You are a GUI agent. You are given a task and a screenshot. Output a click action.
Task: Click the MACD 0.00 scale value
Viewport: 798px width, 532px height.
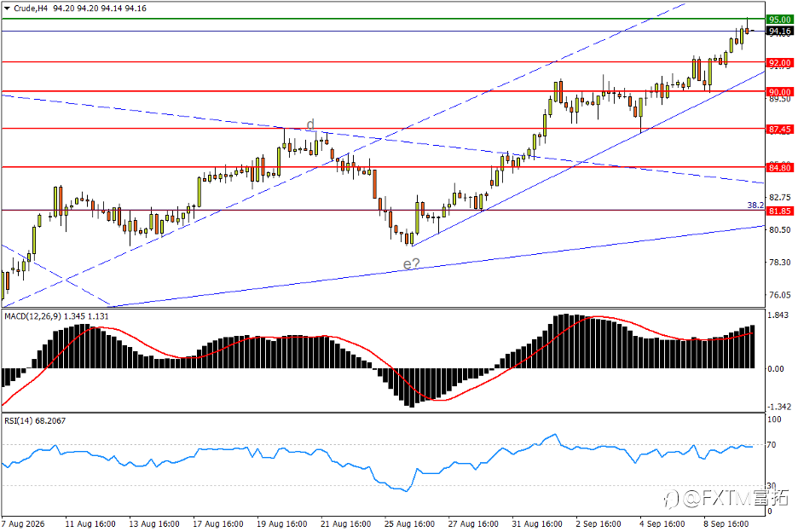pos(776,368)
